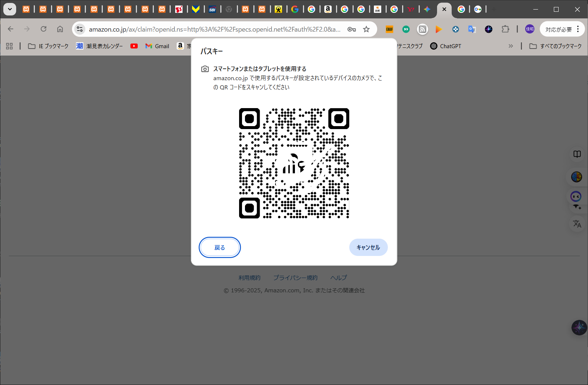Open the Google Translate extension

[x=472, y=29]
